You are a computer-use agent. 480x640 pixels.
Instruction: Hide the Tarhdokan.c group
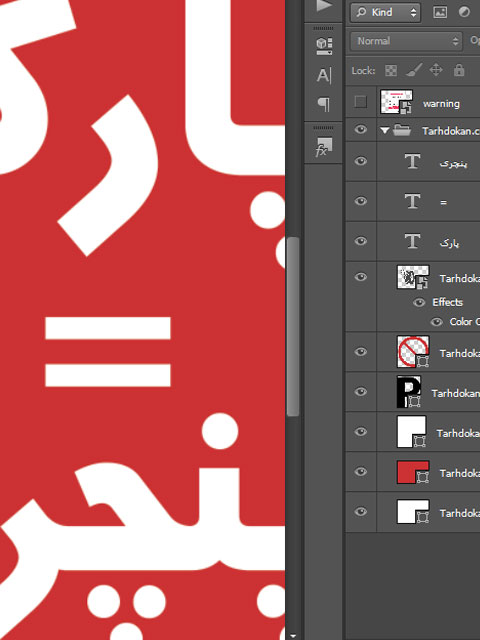[x=360, y=130]
